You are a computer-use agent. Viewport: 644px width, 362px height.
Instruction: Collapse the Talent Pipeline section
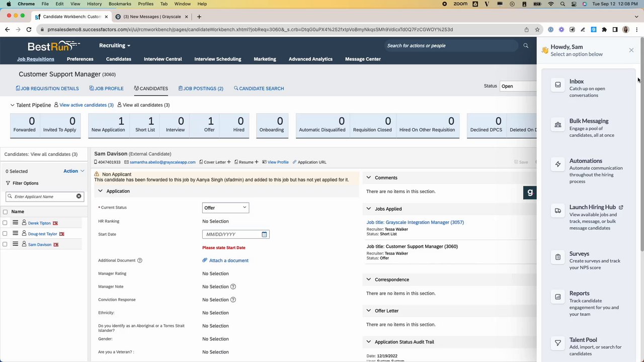coord(13,105)
